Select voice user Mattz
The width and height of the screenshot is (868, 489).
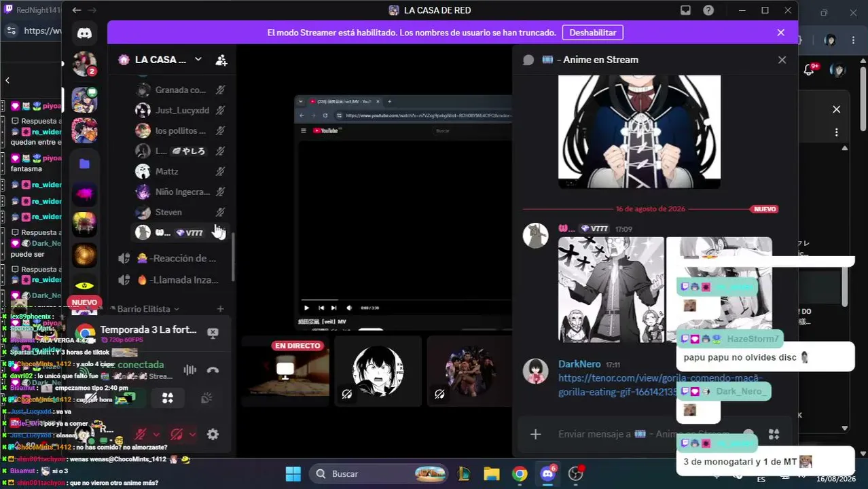181,171
